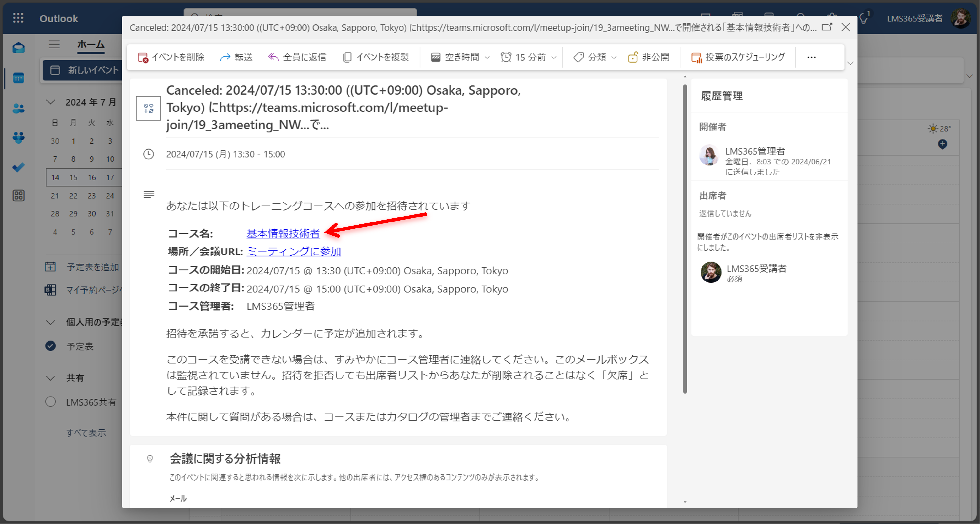Collapse the 2024 年 7 月 mini calendar
Viewport: 980px width, 524px height.
[51, 102]
